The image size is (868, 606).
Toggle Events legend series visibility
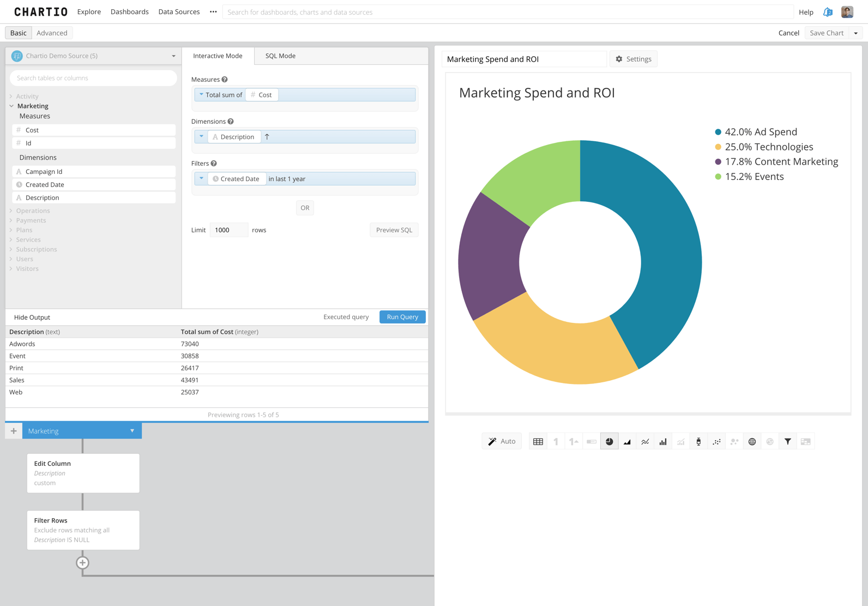tap(754, 177)
